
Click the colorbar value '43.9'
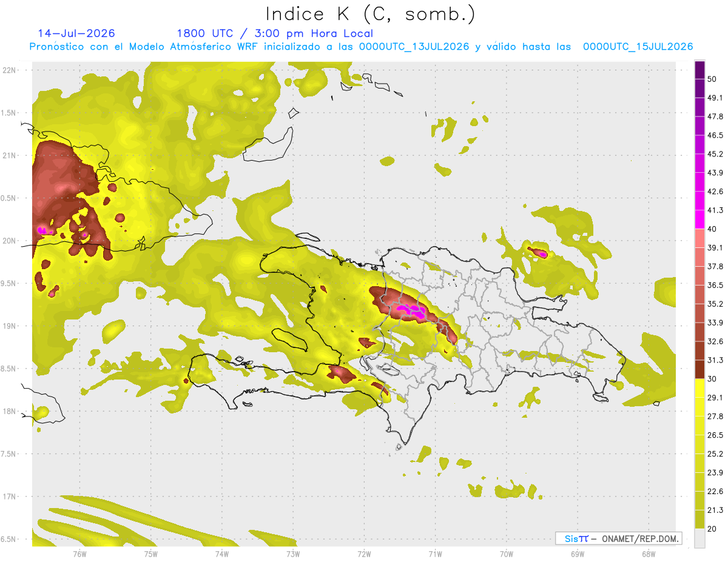715,173
